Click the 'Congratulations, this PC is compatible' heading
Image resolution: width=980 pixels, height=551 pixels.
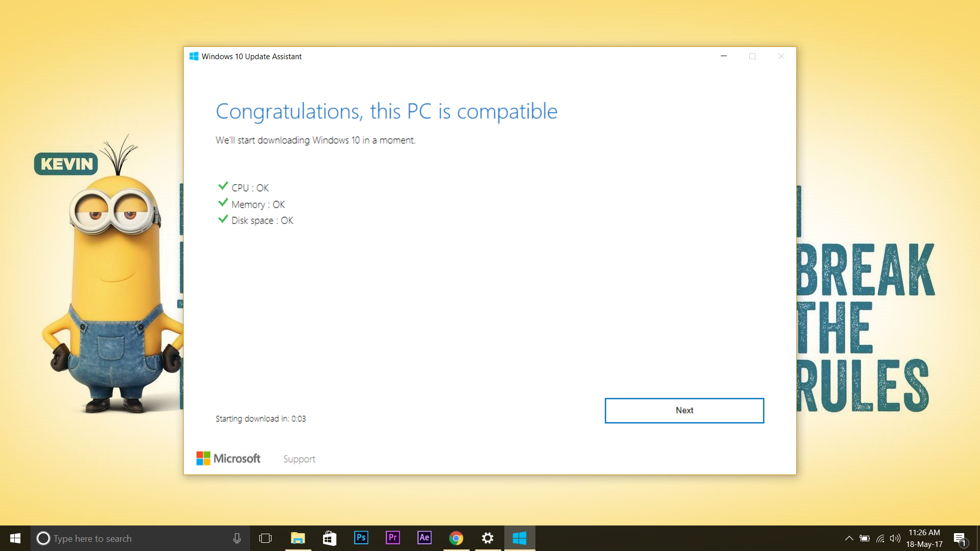click(x=386, y=111)
